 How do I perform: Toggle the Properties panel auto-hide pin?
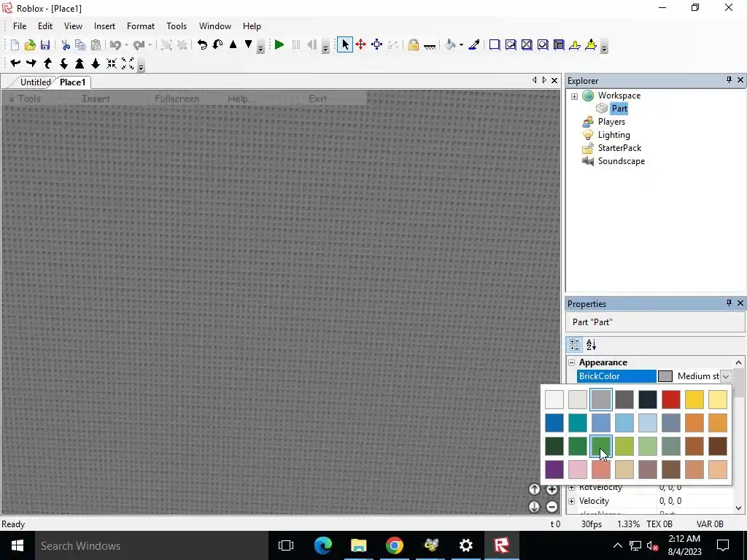tap(729, 303)
